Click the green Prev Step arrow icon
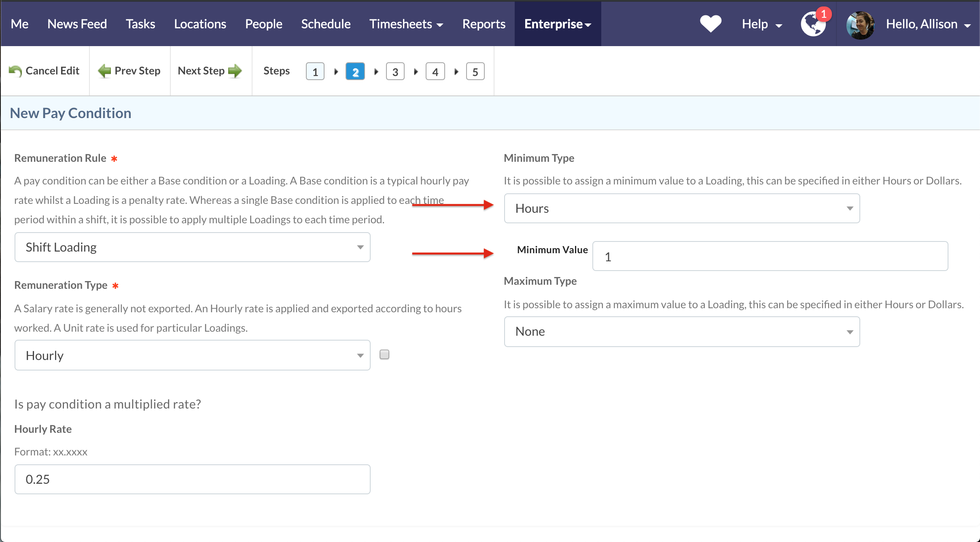The width and height of the screenshot is (980, 542). point(104,71)
